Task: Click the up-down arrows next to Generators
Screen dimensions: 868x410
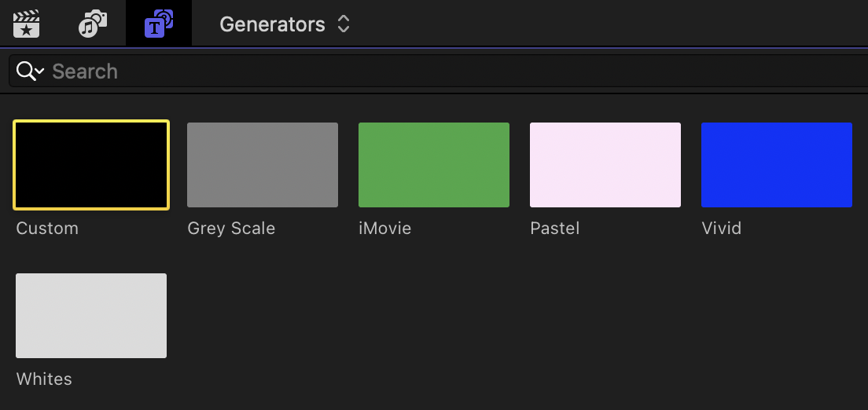Action: coord(343,24)
